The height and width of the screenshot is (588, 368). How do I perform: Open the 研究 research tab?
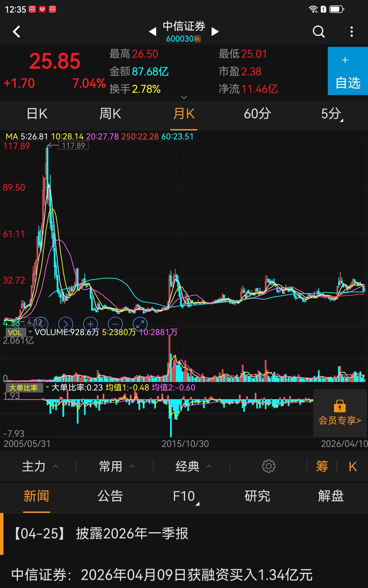click(257, 496)
